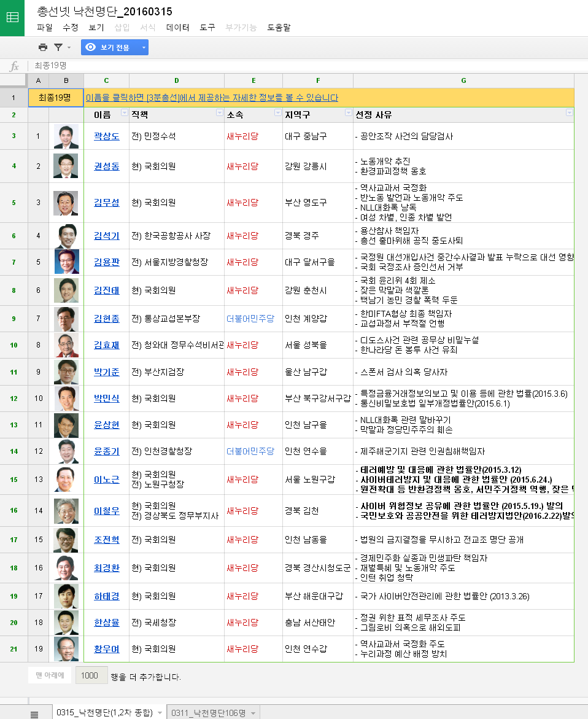Select the 스폰서 검사 의혹 당사자 cell
This screenshot has width=588, height=719.
(x=463, y=372)
